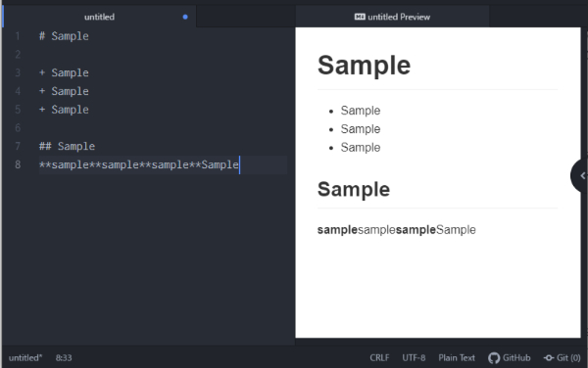Click the modified dot on untitled tab
This screenshot has width=588, height=368.
coord(185,17)
